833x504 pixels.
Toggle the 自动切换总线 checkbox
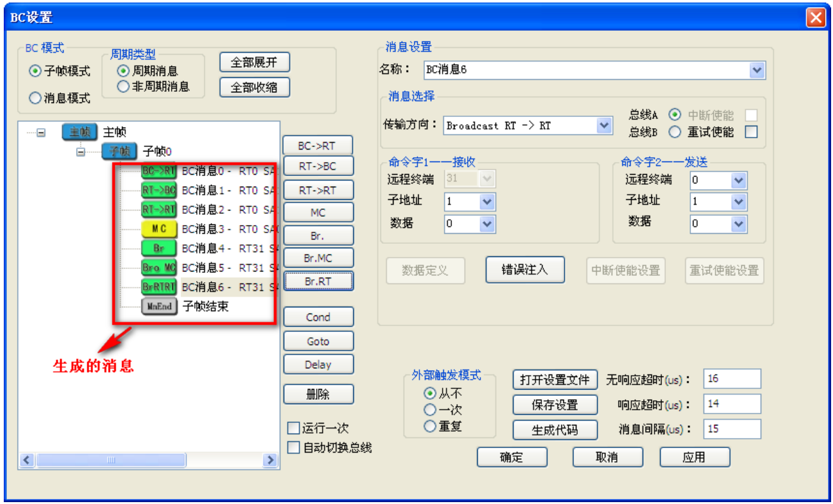tap(293, 447)
